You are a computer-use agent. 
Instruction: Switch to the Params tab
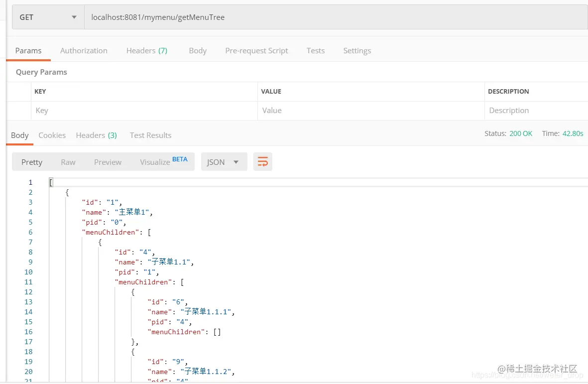(x=28, y=51)
